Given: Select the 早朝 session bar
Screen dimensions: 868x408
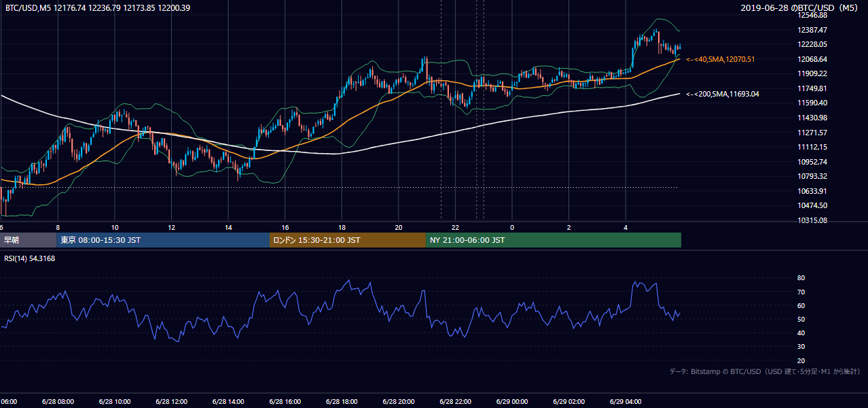Looking at the screenshot, I should point(28,240).
